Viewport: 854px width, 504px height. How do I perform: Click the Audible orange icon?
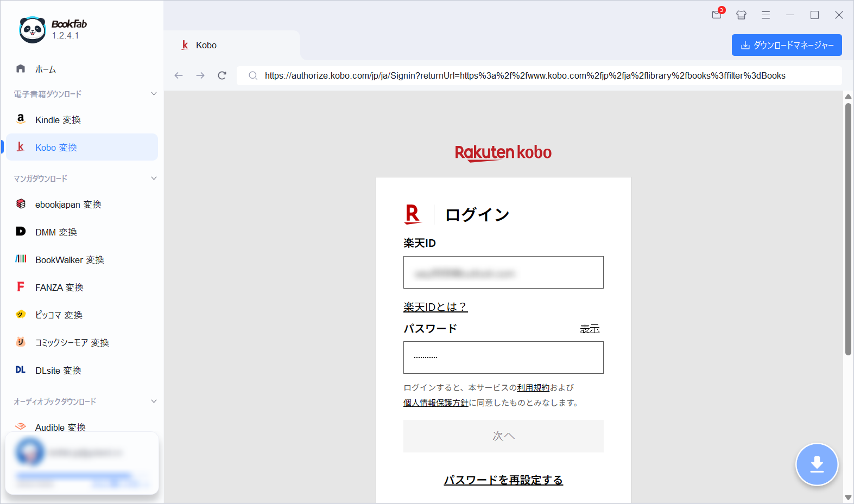tap(21, 426)
